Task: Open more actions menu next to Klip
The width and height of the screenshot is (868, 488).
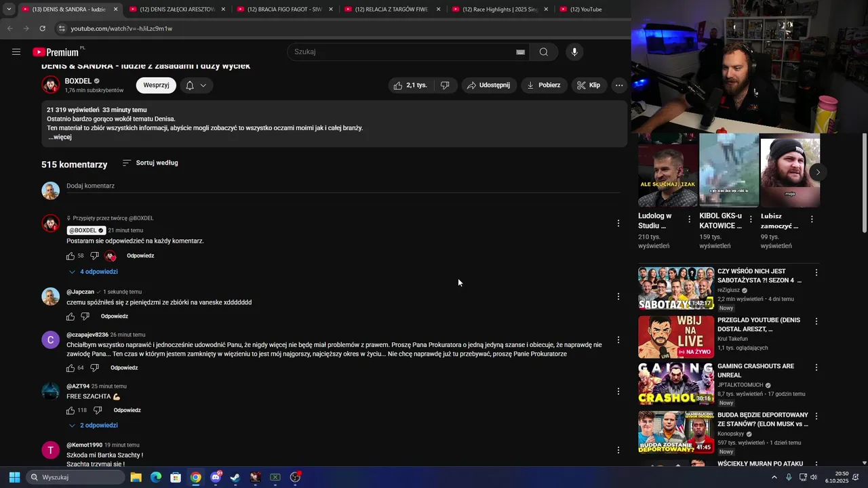Action: 619,85
